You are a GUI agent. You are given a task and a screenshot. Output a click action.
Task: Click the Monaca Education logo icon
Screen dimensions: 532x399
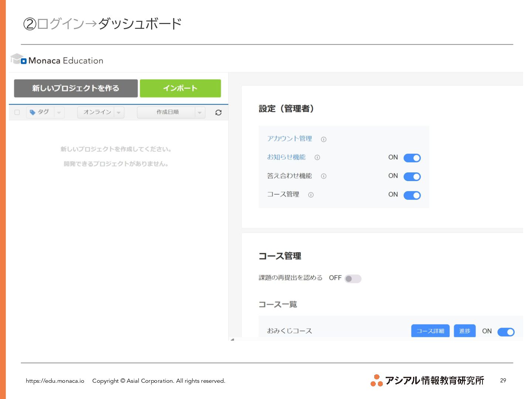tap(18, 59)
